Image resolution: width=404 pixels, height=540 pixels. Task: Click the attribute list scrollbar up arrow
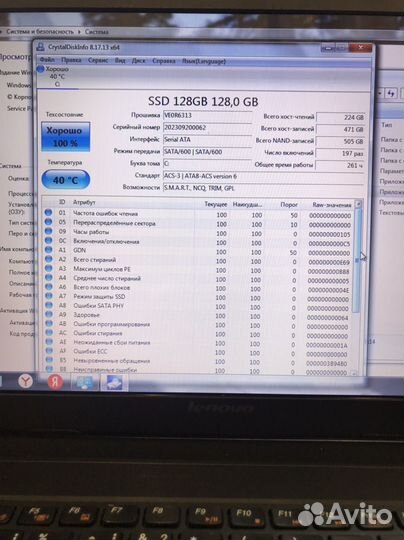(358, 204)
